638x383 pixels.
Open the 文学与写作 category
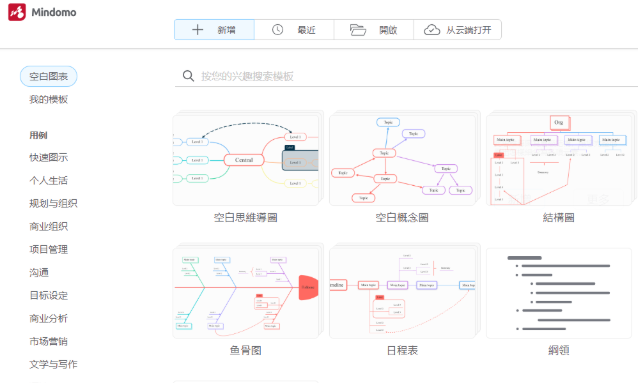(53, 364)
